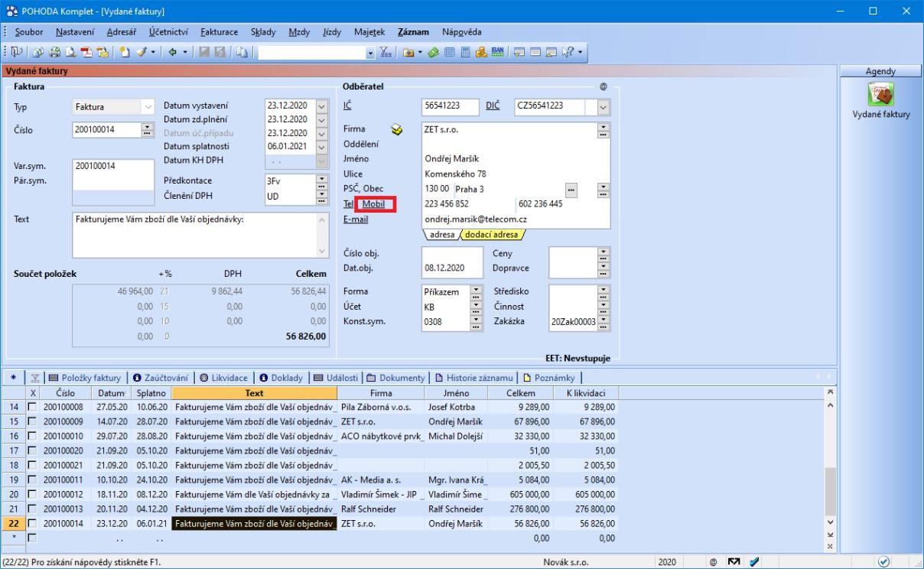Screen dimensions: 924x569
Task: Click the Mobil link
Action: click(x=374, y=204)
